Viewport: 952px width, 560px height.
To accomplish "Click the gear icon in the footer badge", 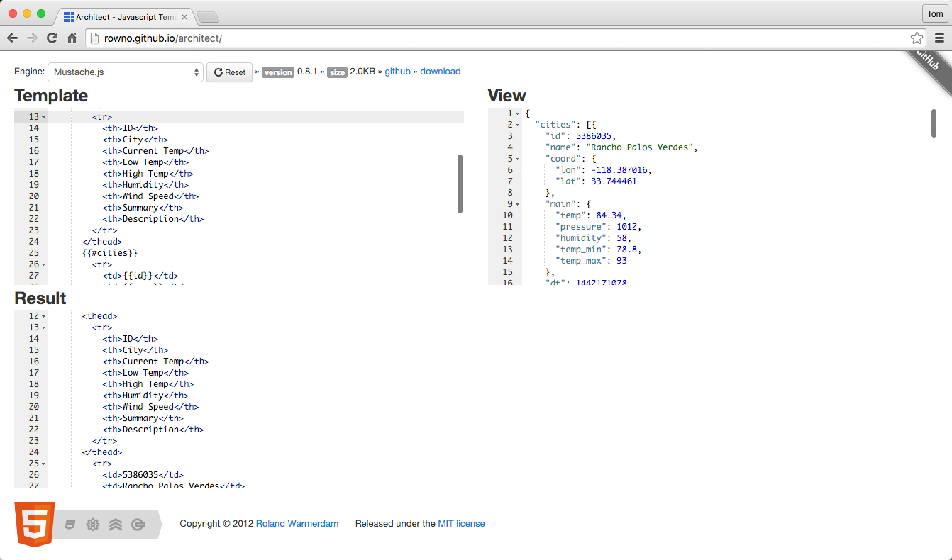I will coord(92,525).
